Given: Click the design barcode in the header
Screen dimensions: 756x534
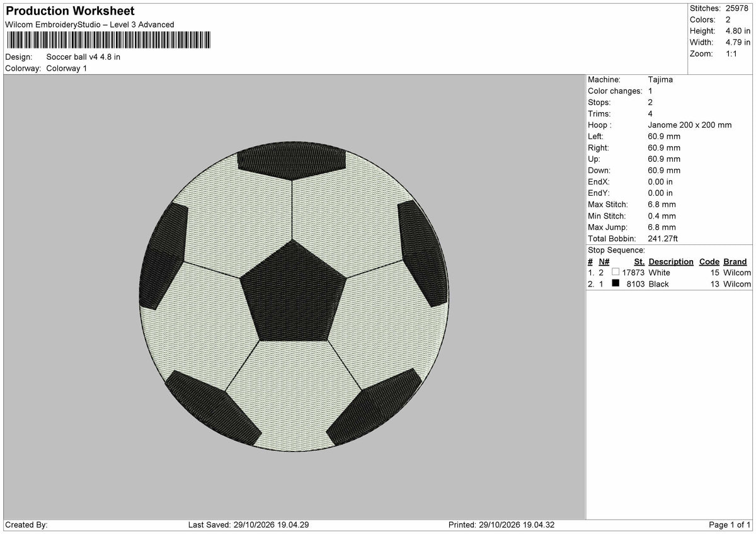Looking at the screenshot, I should click(108, 41).
